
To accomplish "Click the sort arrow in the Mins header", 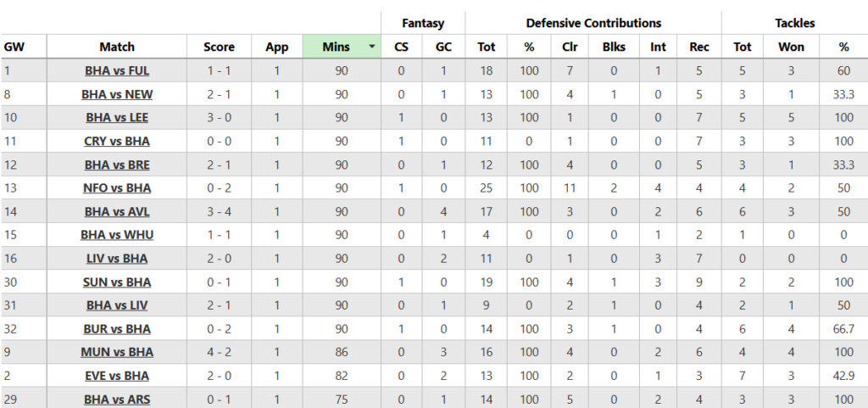I will [371, 47].
